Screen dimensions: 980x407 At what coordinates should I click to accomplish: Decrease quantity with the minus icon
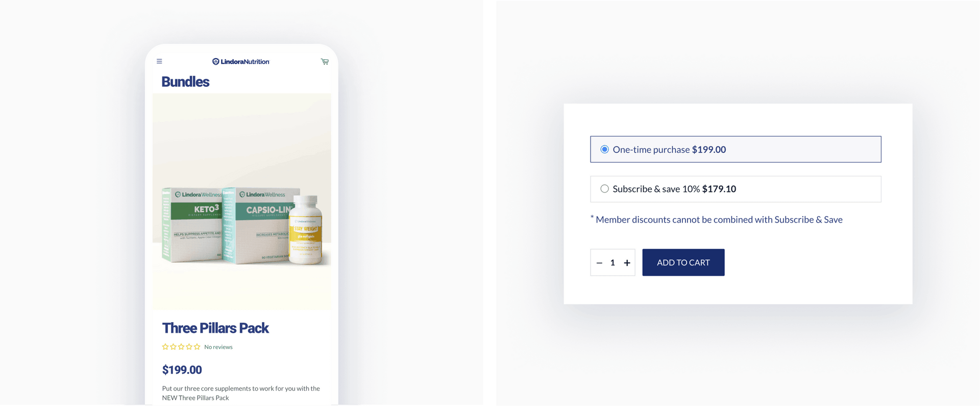pos(599,263)
